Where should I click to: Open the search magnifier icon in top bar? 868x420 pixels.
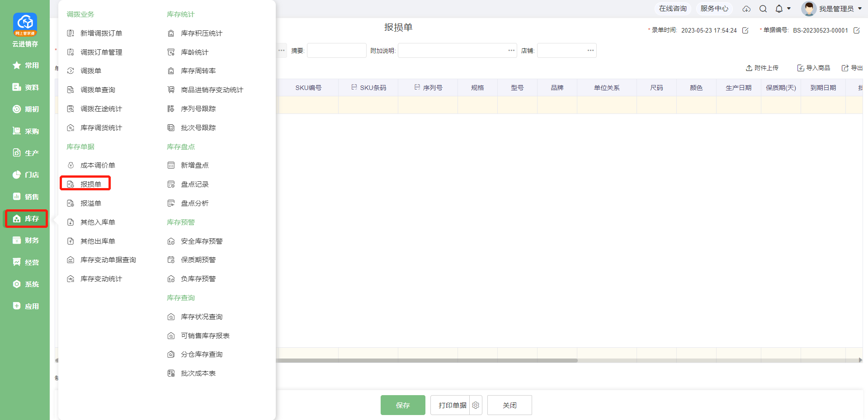tap(763, 9)
